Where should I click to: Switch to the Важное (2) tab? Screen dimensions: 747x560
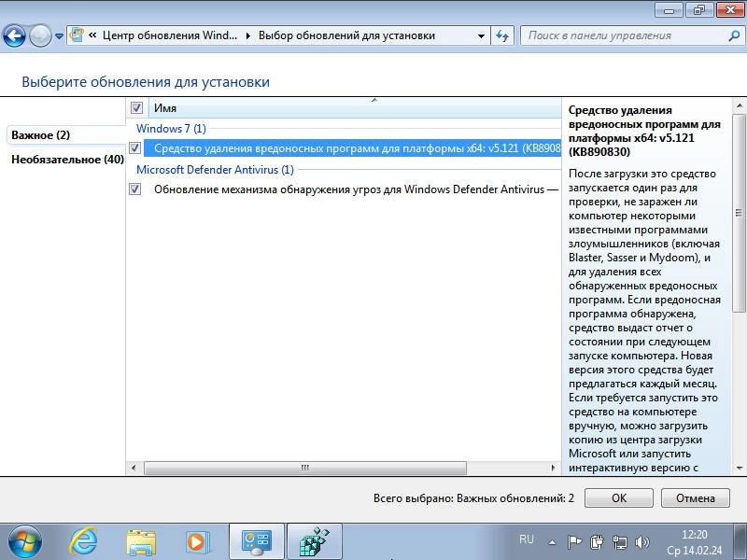[40, 135]
